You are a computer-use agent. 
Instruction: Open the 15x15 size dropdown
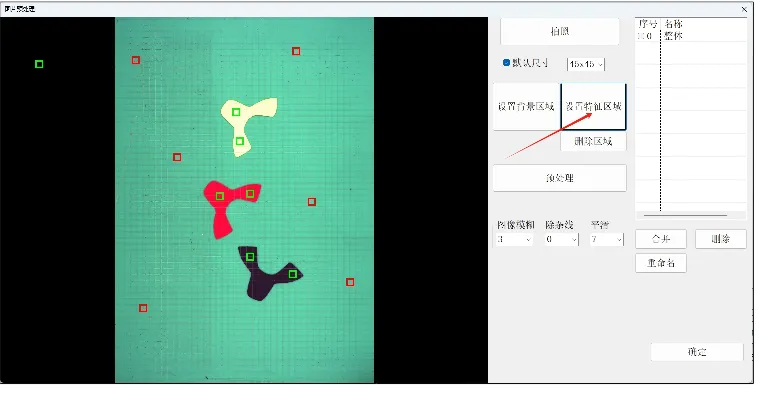point(586,64)
